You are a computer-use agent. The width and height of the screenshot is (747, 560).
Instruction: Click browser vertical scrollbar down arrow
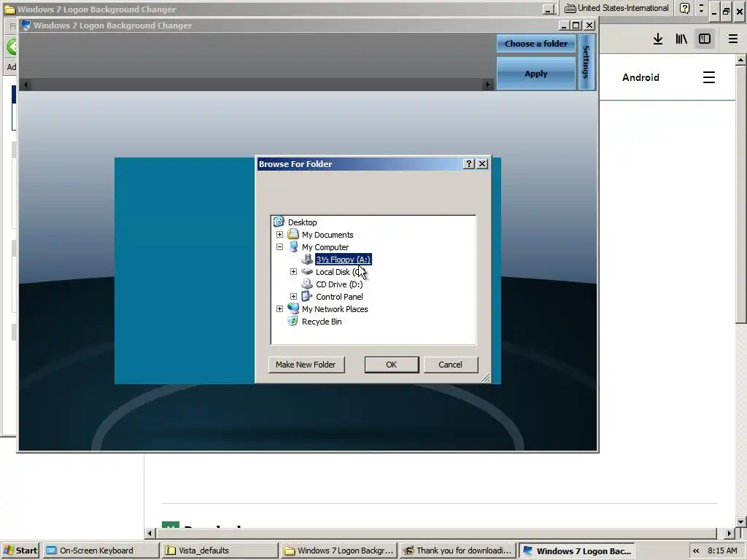point(741,521)
